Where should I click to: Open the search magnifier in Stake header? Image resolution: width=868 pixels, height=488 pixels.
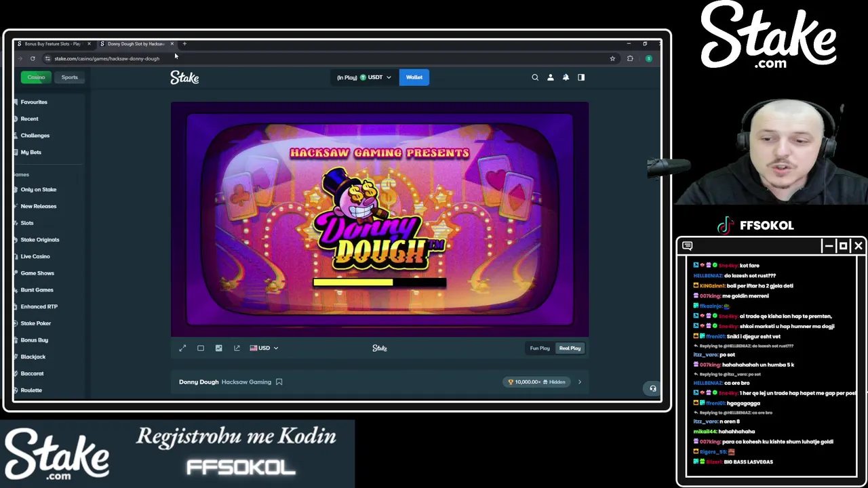[x=535, y=77]
